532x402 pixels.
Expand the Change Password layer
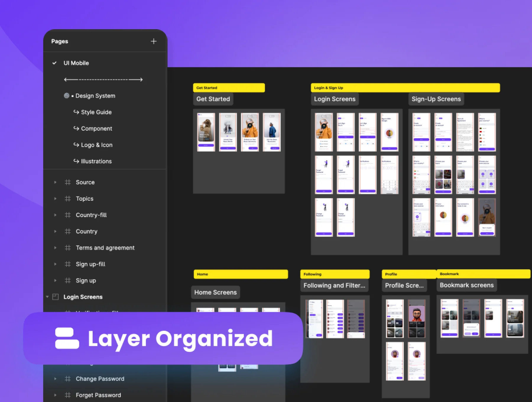(x=55, y=379)
